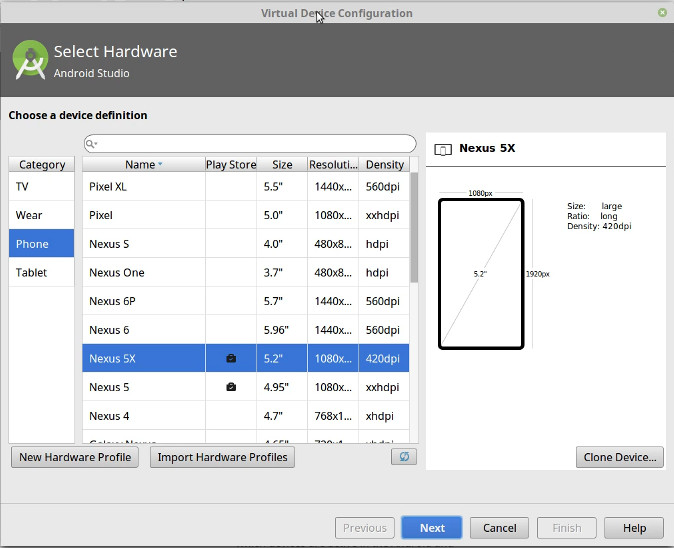Click New Hardware Profile button

click(75, 457)
